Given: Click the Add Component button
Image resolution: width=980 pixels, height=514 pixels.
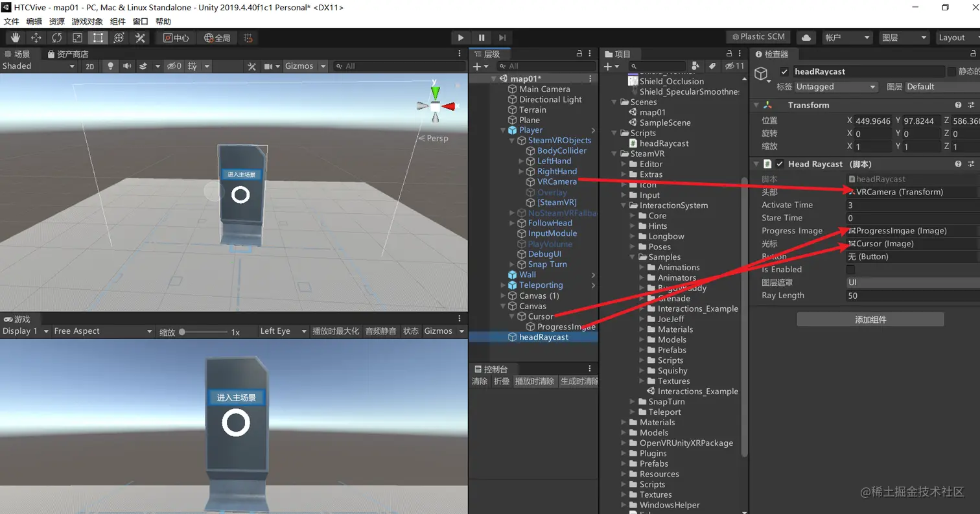Looking at the screenshot, I should [870, 320].
